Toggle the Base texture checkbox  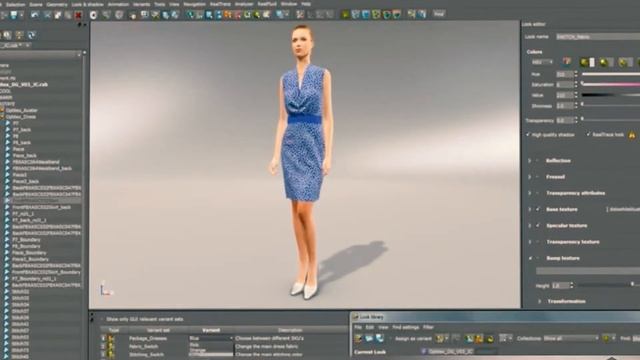pyautogui.click(x=538, y=209)
